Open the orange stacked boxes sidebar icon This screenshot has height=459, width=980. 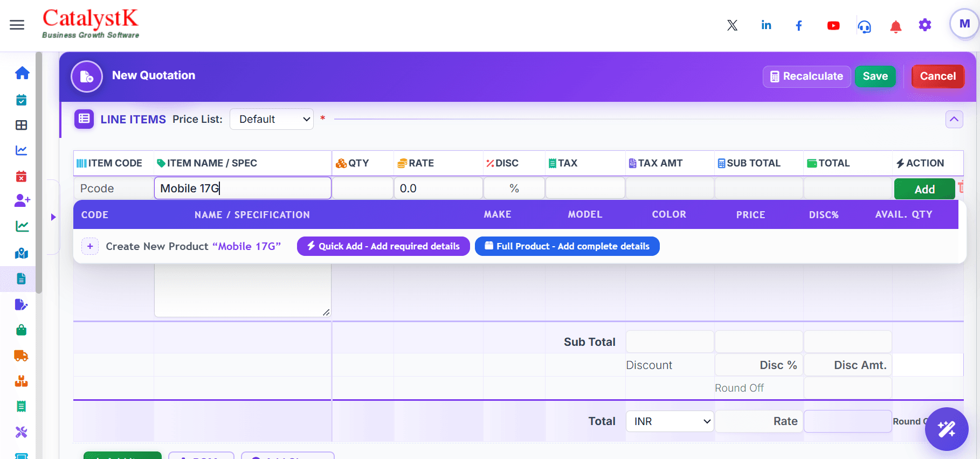point(22,381)
